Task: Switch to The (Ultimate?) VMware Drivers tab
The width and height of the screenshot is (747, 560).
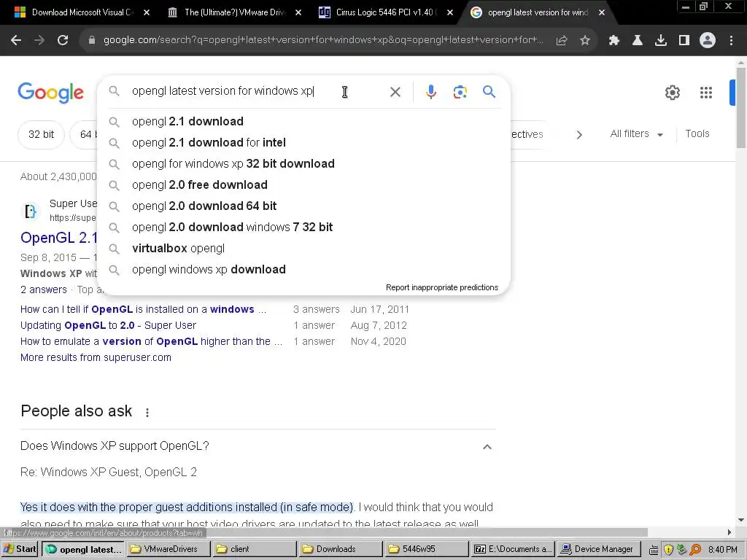Action: pyautogui.click(x=233, y=12)
